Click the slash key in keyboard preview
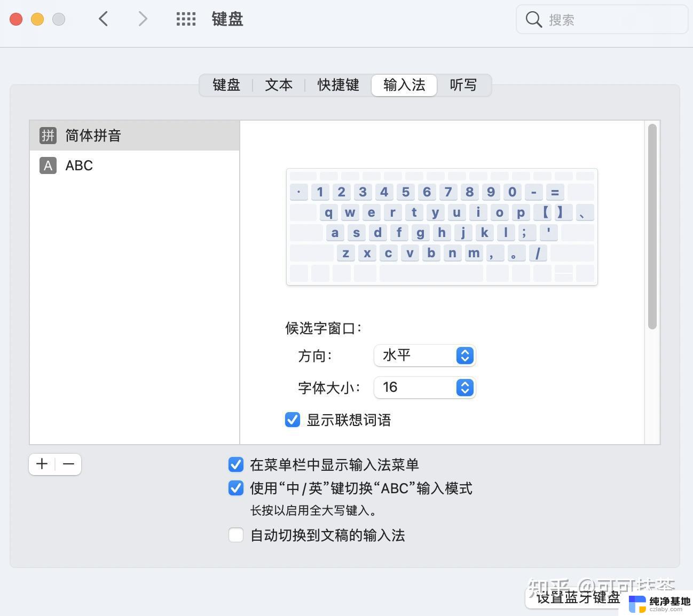Image resolution: width=693 pixels, height=616 pixels. pos(538,253)
